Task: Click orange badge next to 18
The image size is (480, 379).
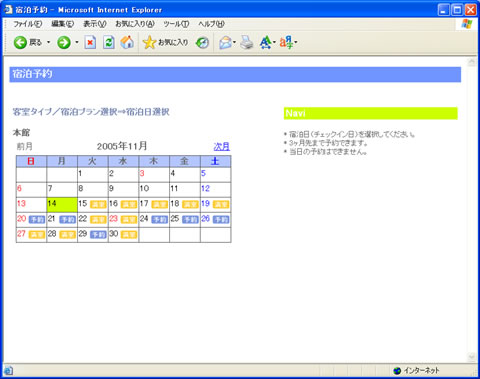Action: coord(190,204)
